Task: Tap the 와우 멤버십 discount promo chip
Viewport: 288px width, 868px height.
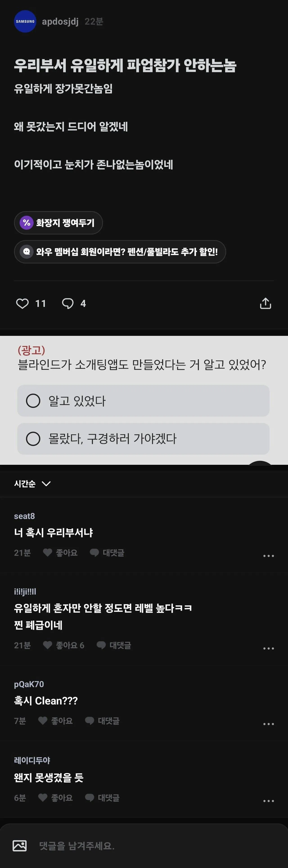Action: [120, 252]
